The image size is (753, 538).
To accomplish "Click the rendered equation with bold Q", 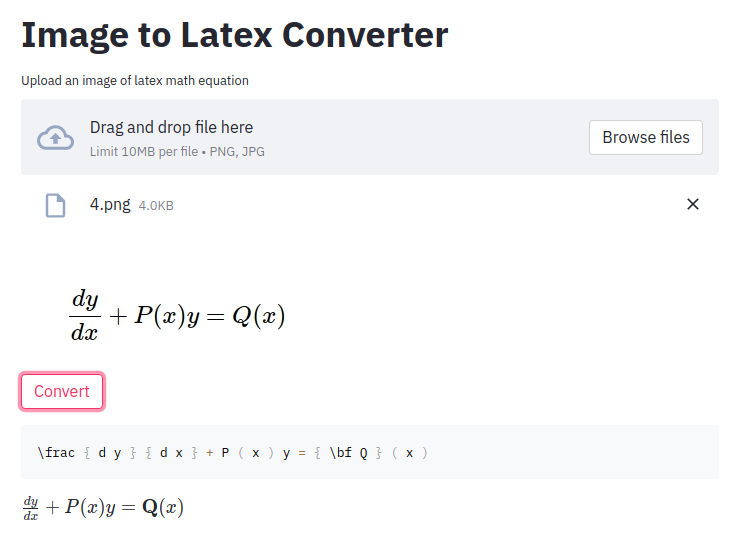I will click(103, 508).
